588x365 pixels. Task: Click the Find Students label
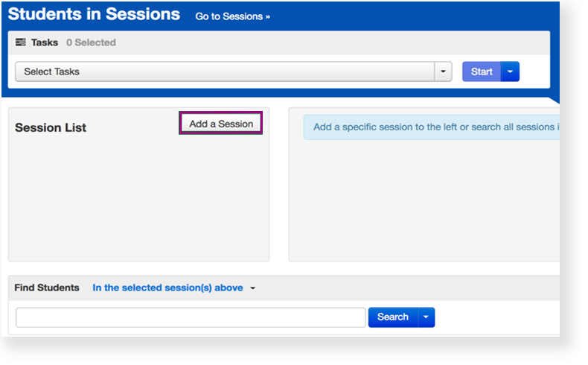47,288
